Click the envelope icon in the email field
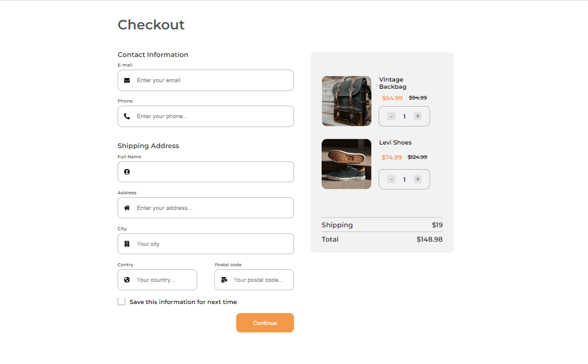 point(127,80)
